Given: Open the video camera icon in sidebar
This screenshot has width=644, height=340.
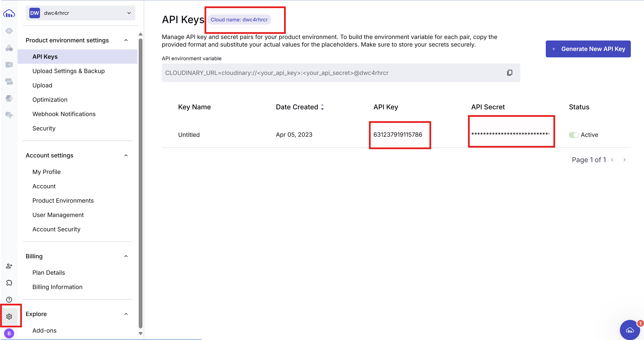Looking at the screenshot, I should pyautogui.click(x=9, y=65).
